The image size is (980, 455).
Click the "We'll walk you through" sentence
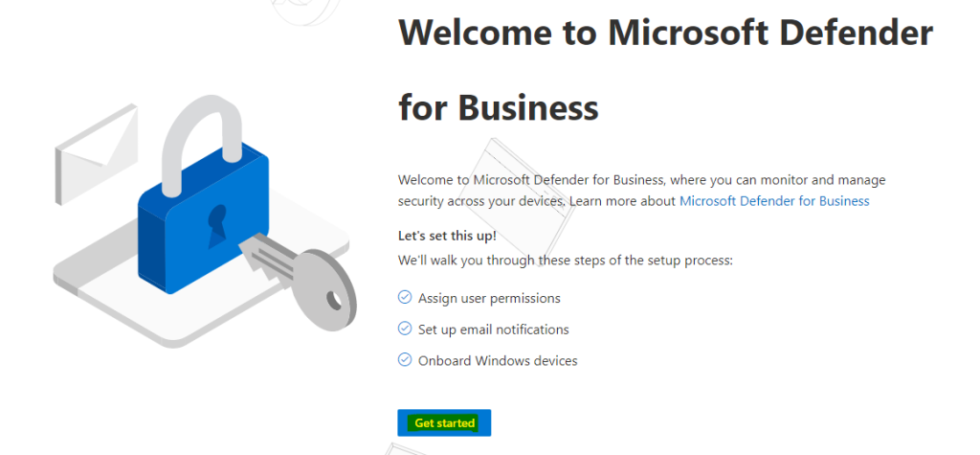pyautogui.click(x=565, y=260)
